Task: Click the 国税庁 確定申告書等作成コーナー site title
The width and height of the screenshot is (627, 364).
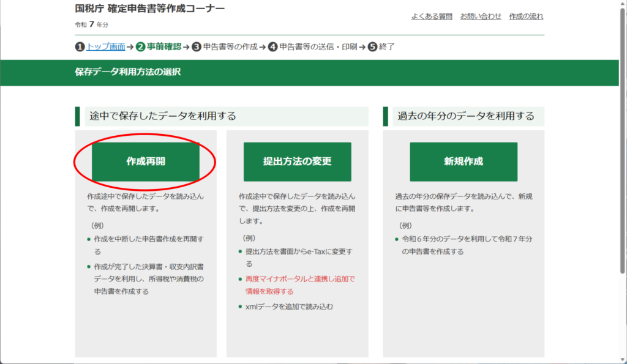Action: coord(149,9)
